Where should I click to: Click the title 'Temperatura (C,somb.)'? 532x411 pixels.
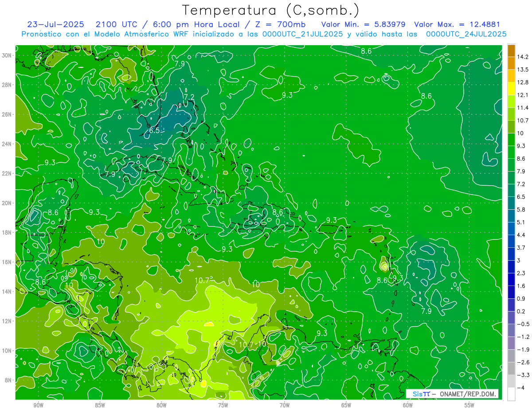(271, 10)
